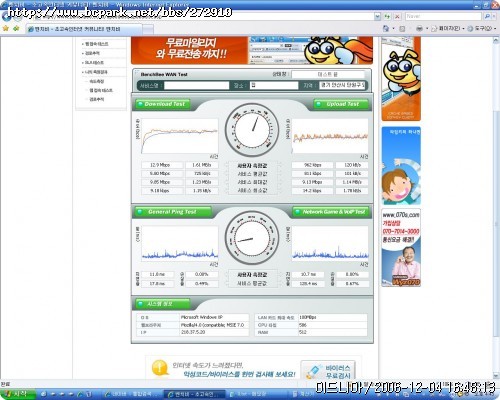Click third indented sidebar sub-link
The height and width of the screenshot is (400, 500).
pyautogui.click(x=96, y=99)
